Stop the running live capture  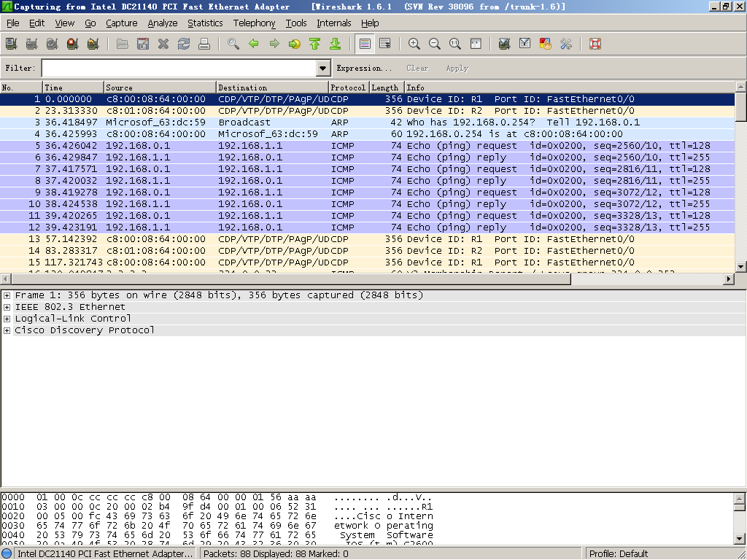click(x=73, y=44)
